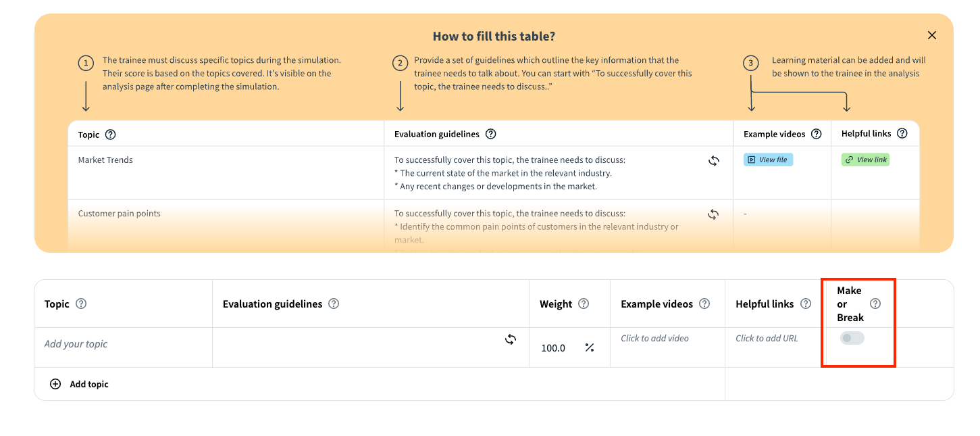Click help icon beside Evaluation guidelines in lower table
This screenshot has width=980, height=436.
click(x=334, y=304)
